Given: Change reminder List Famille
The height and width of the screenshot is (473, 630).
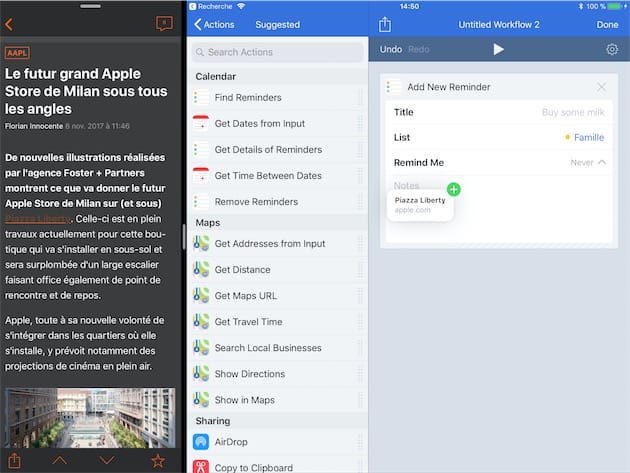Looking at the screenshot, I should [x=499, y=137].
